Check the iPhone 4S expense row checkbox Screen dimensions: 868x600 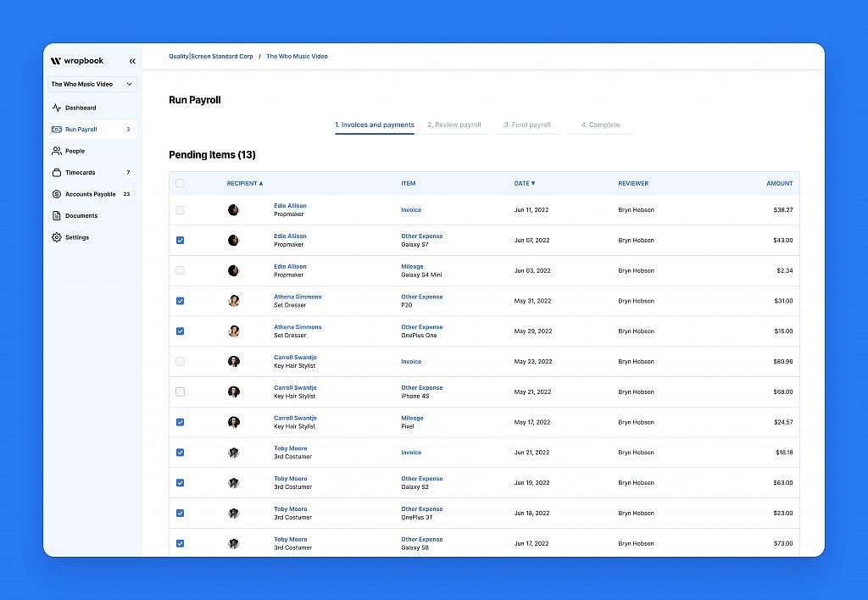click(180, 392)
